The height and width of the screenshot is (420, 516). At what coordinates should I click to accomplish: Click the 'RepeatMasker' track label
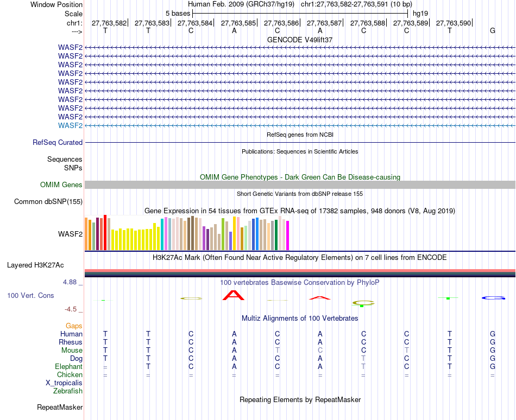point(60,407)
